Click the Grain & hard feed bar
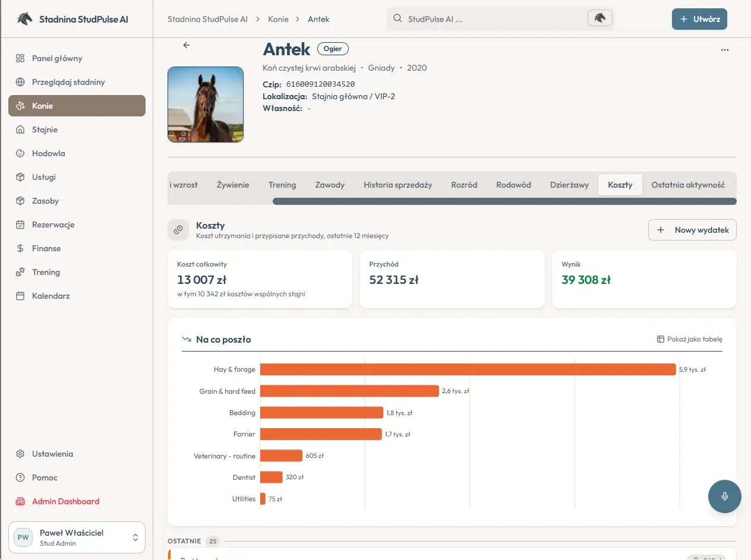751x560 pixels. click(x=349, y=391)
